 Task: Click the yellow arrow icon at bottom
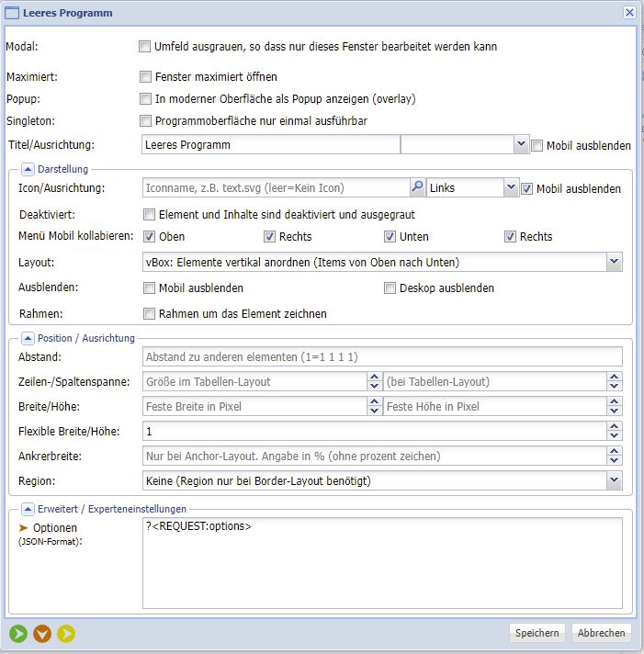click(x=66, y=632)
